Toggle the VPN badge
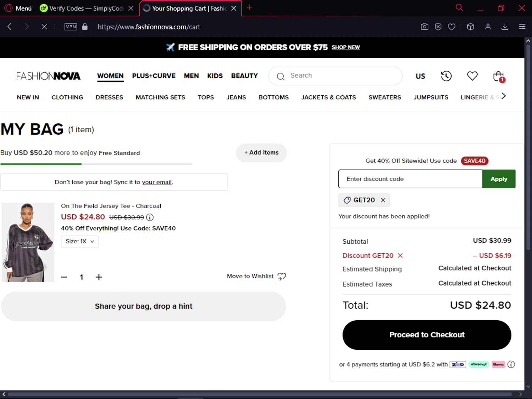Viewport: 532px width, 399px height. (71, 27)
